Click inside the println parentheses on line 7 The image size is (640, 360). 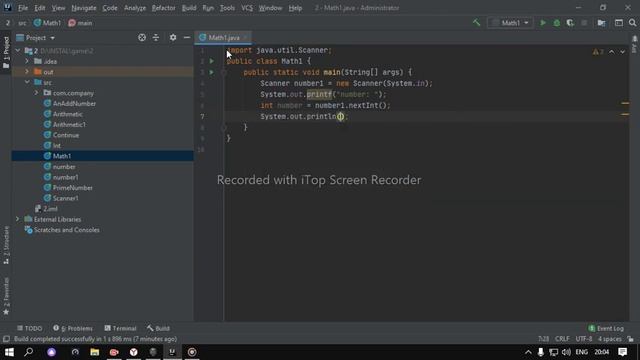coord(340,117)
